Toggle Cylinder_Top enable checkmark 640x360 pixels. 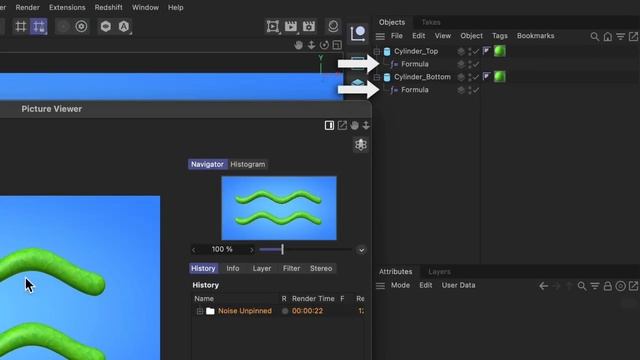[x=476, y=51]
